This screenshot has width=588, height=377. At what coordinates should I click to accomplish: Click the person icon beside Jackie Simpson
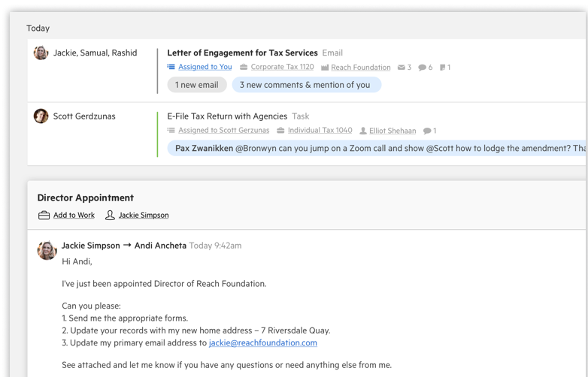point(110,216)
